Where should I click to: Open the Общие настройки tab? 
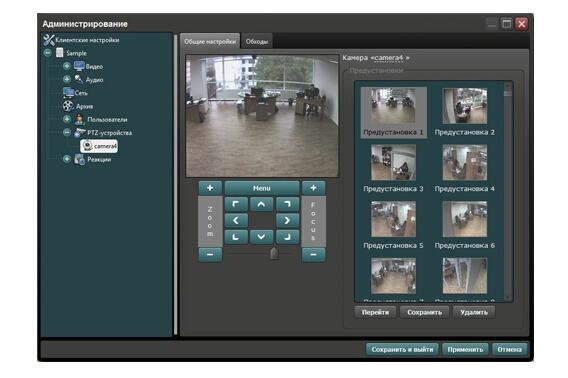[x=210, y=41]
